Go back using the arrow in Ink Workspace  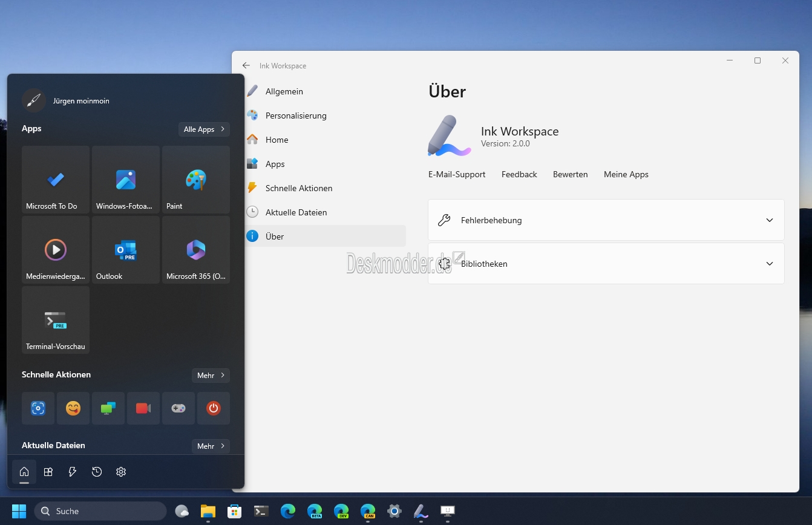(246, 65)
